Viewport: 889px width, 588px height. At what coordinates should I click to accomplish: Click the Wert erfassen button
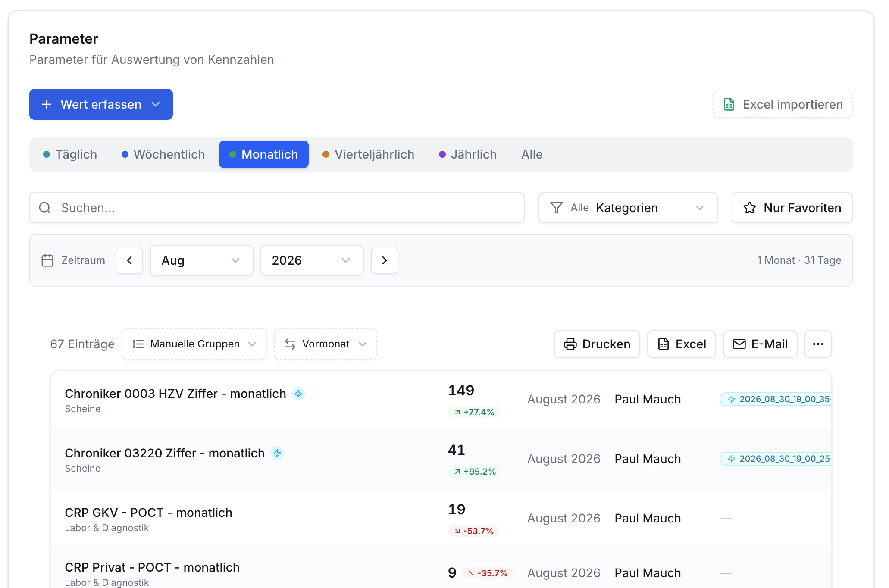101,104
